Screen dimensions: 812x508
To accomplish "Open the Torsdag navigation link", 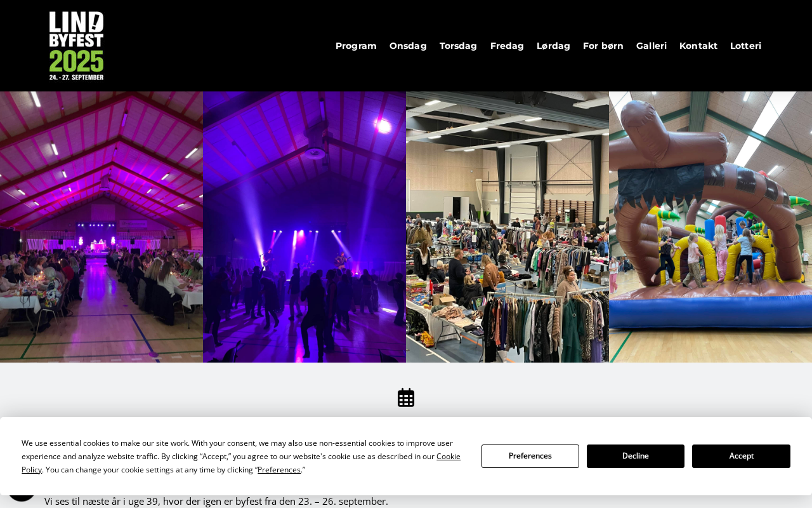I will point(458,46).
